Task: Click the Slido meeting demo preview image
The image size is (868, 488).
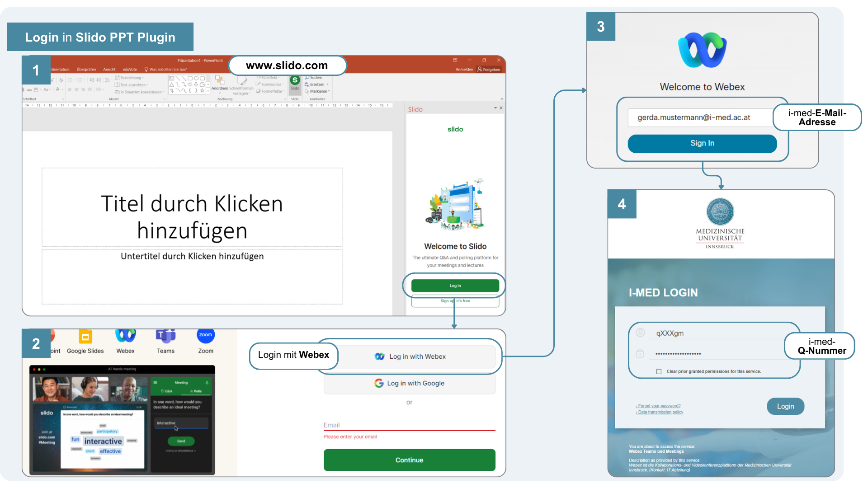Action: [122, 420]
